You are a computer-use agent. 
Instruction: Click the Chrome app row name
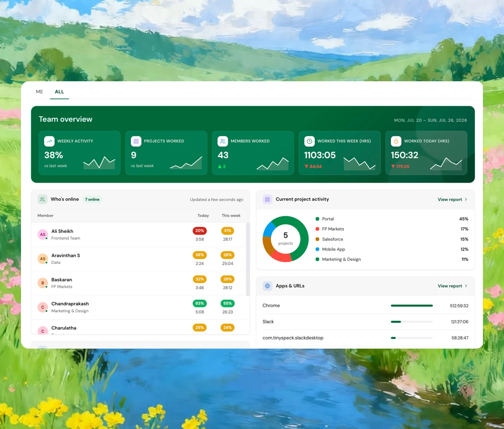point(271,305)
